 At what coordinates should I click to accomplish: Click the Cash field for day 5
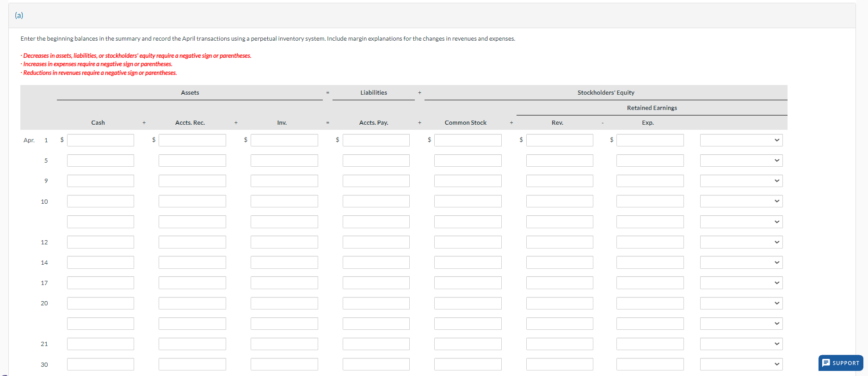(100, 160)
